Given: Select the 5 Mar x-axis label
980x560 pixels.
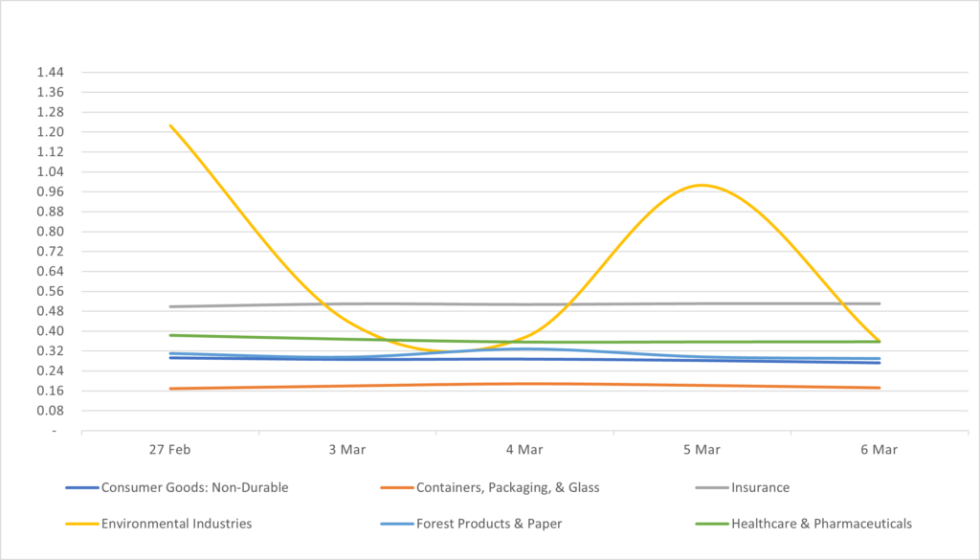Looking at the screenshot, I should [x=702, y=450].
